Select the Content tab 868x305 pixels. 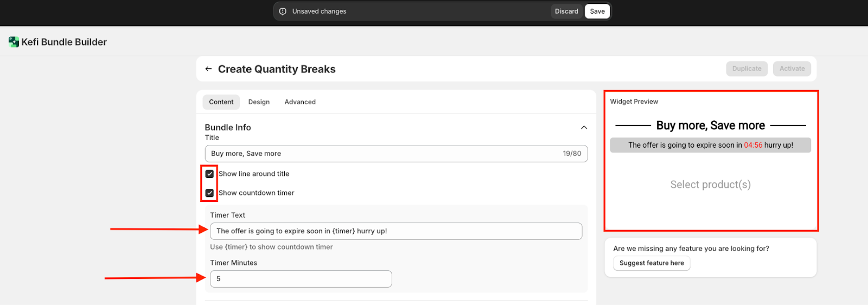click(x=221, y=102)
